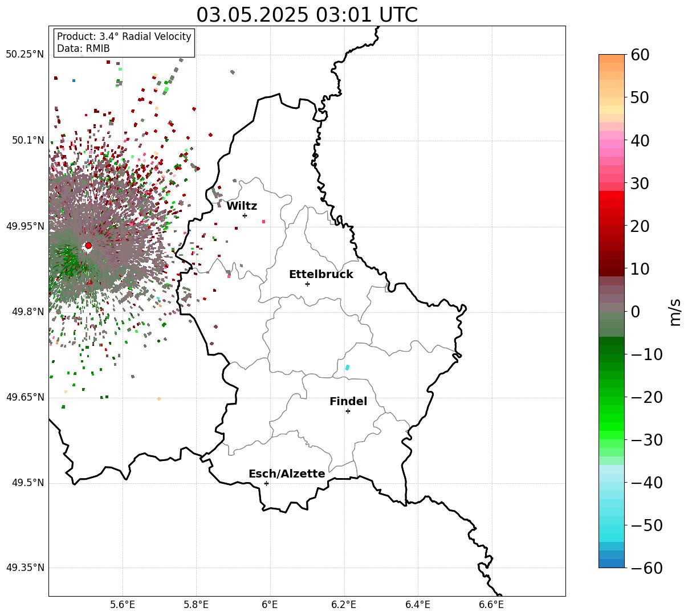The height and width of the screenshot is (616, 688).
Task: Click the Findel city label
Action: point(348,401)
